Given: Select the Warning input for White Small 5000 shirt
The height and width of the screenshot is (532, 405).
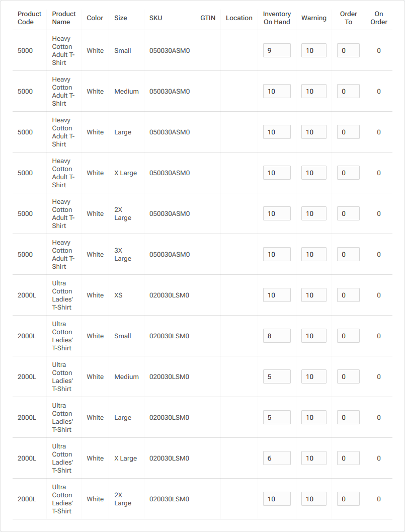Looking at the screenshot, I should coord(314,50).
